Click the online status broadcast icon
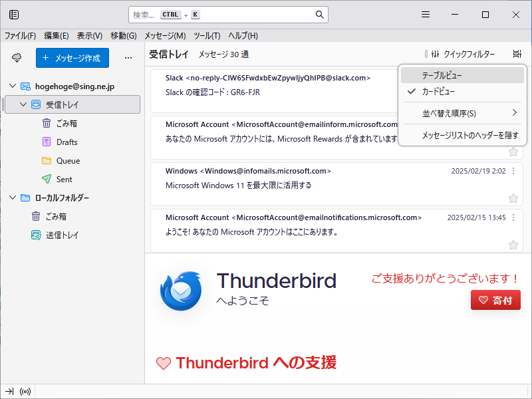Image resolution: width=532 pixels, height=399 pixels. tap(25, 392)
